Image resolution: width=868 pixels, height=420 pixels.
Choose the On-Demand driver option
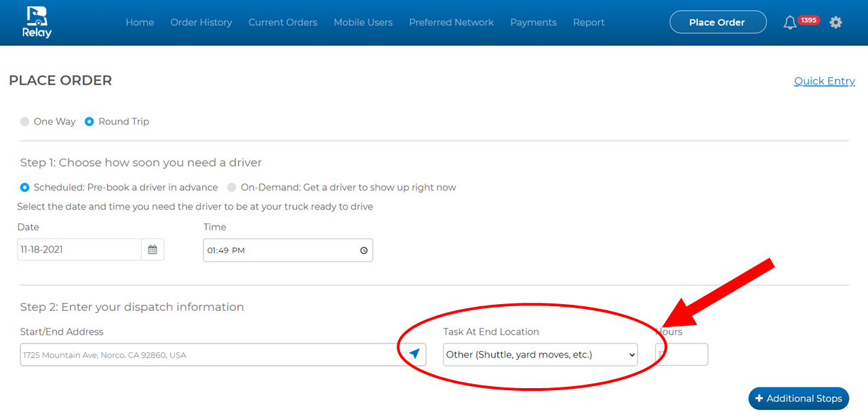click(x=232, y=188)
